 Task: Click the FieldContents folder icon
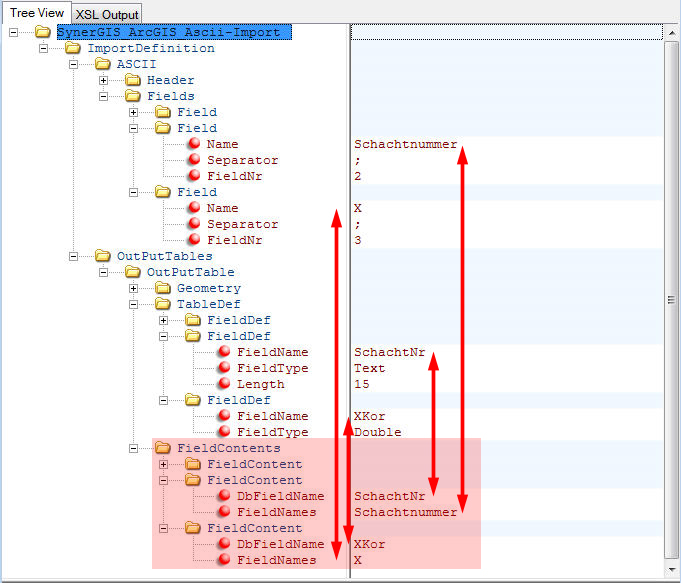pos(163,448)
